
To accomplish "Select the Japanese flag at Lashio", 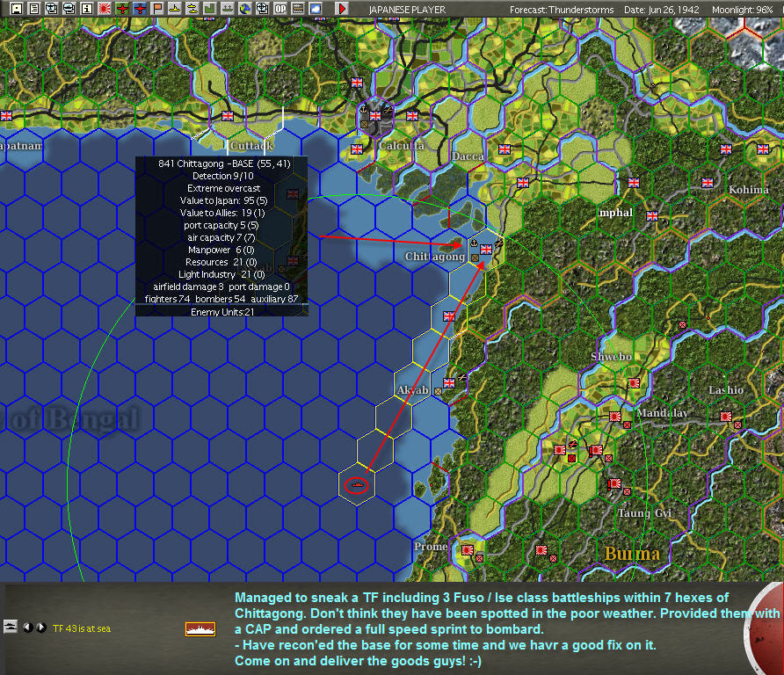I will [x=726, y=417].
